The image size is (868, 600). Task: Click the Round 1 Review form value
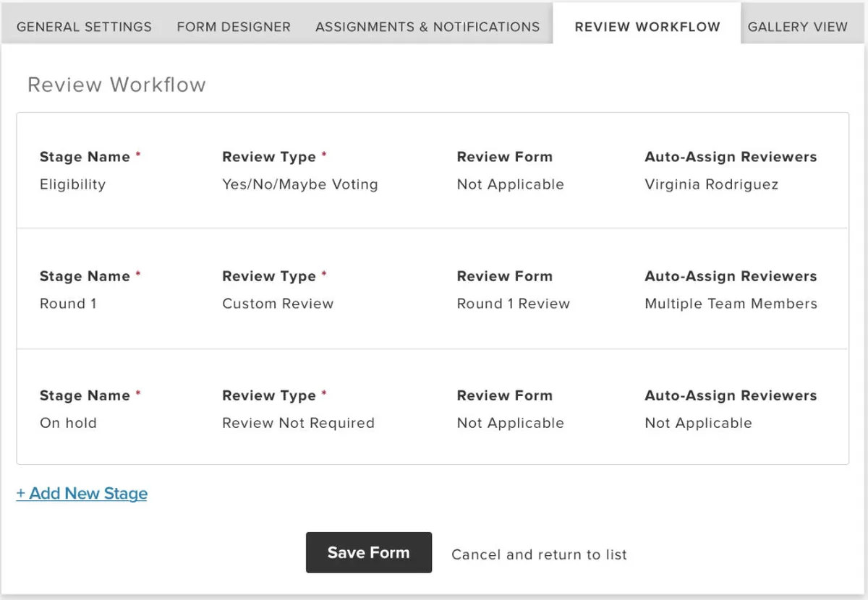tap(513, 304)
